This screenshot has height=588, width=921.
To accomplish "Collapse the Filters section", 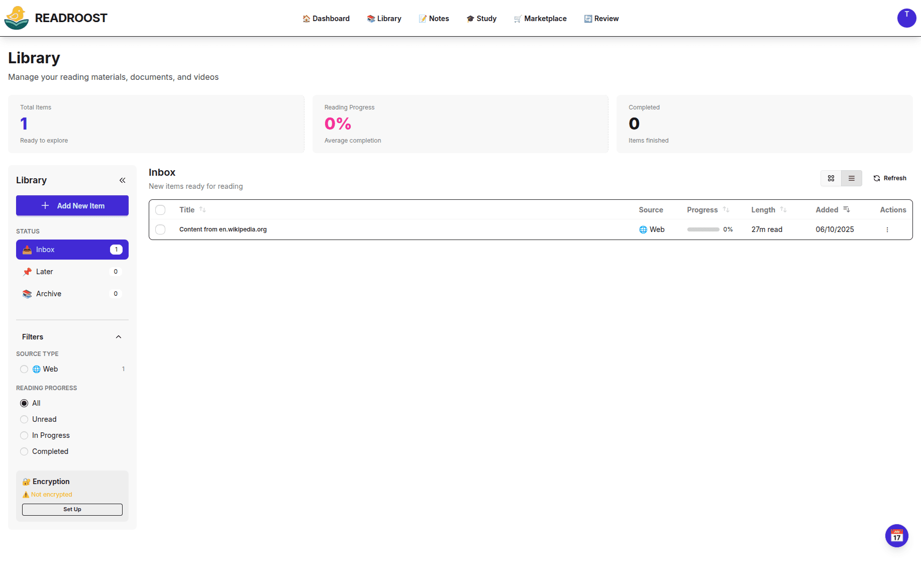I will point(119,337).
